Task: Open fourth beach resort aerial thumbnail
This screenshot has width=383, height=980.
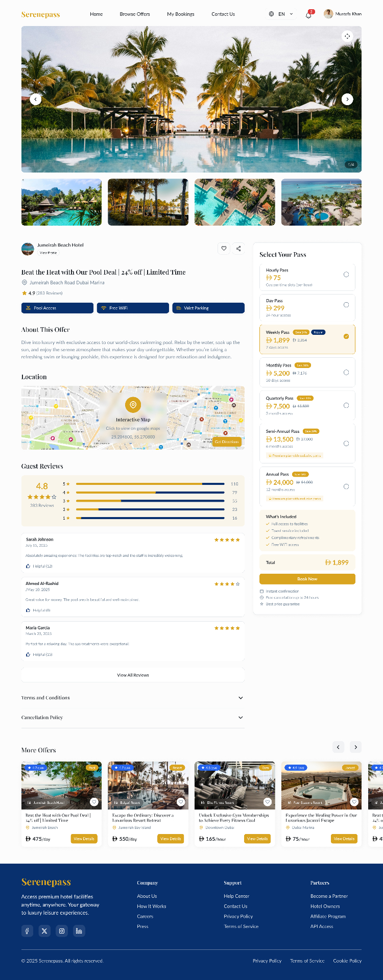Action: 321,202
